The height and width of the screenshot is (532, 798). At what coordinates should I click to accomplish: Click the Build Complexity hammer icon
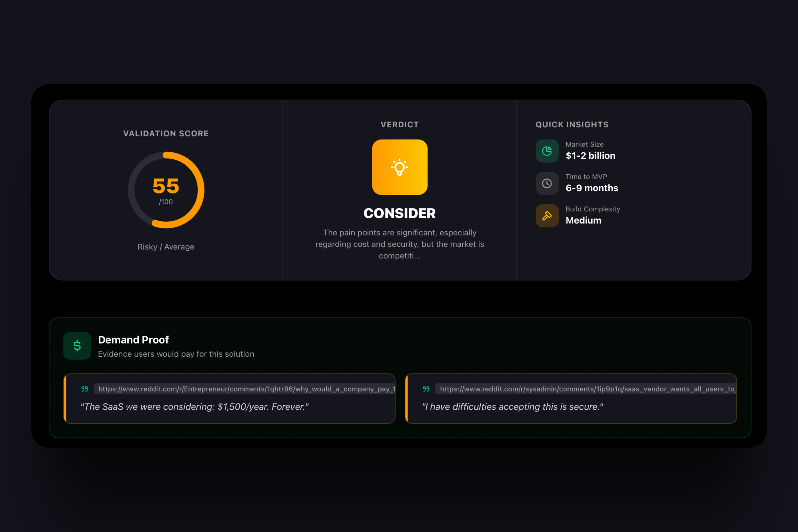547,216
